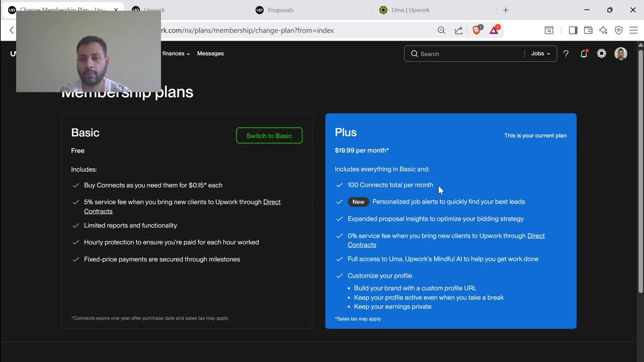Click the 'Basic' plan heading
Screen dimensions: 644x362
(85, 133)
